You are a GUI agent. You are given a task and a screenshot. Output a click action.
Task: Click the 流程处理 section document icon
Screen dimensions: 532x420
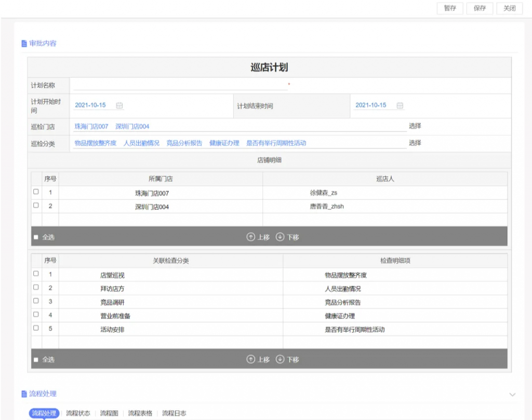24,394
